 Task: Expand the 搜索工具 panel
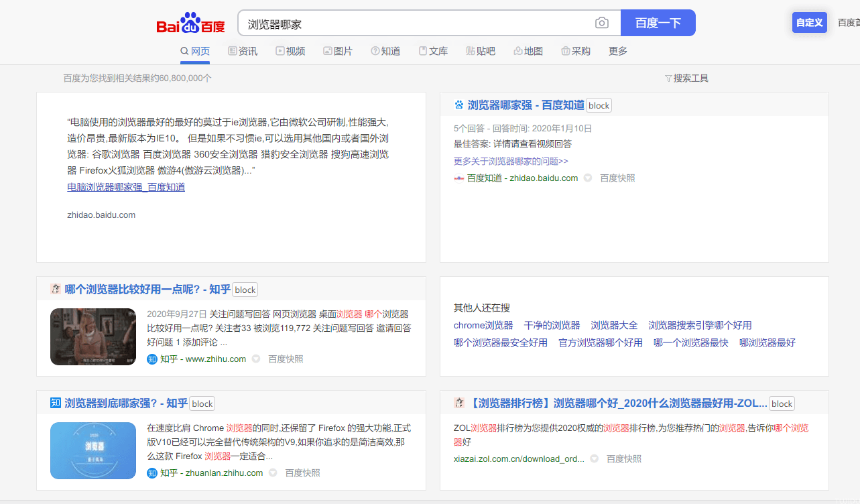(686, 78)
